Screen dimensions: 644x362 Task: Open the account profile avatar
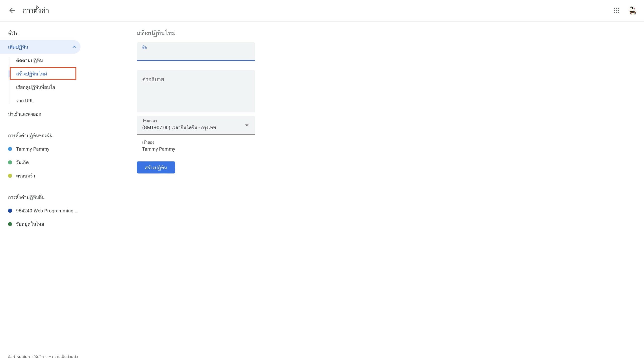(x=632, y=10)
